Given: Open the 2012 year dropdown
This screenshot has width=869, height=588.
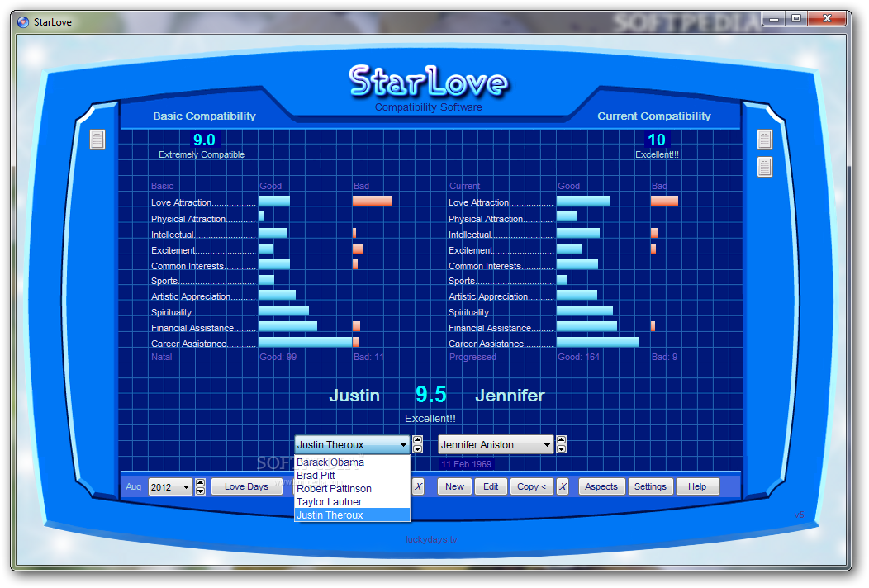Looking at the screenshot, I should [186, 487].
